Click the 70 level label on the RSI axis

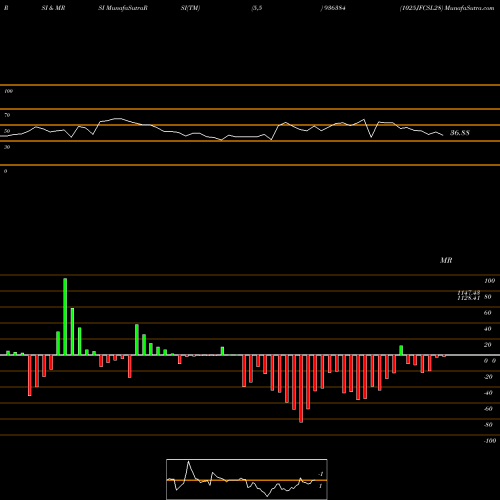tap(7, 115)
